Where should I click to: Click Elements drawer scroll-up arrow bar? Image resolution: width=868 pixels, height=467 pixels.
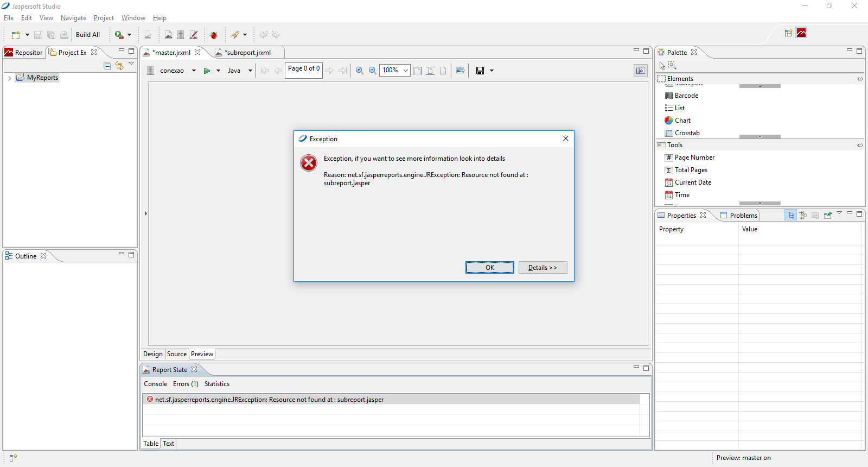click(x=759, y=86)
